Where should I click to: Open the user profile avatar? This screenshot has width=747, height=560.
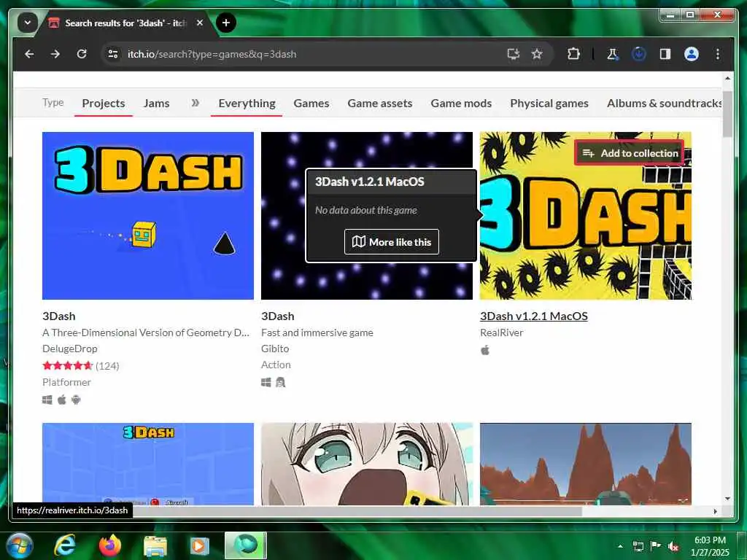pos(692,54)
